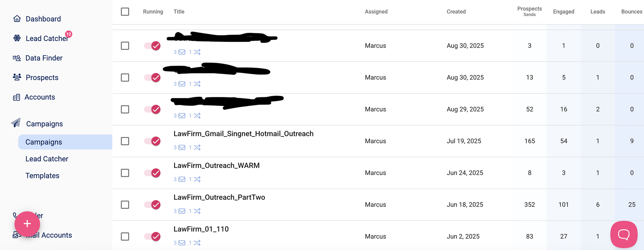Open the LawFirm_01_110 campaign
Viewport: 644px width, 250px height.
[x=201, y=229]
